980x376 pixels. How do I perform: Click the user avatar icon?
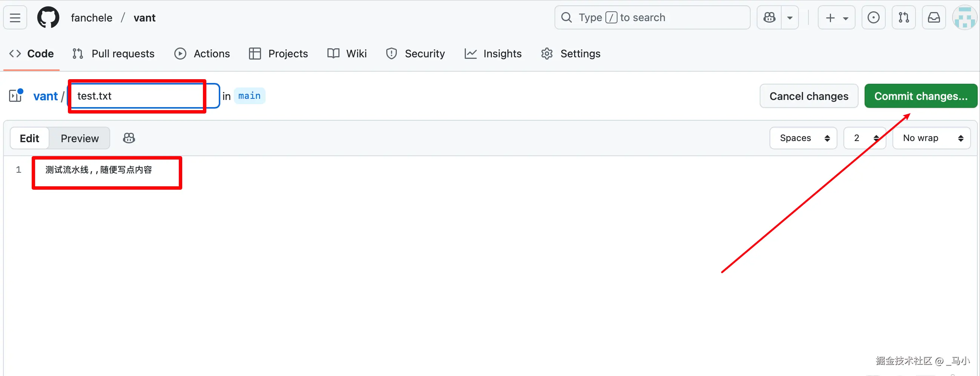coord(965,17)
